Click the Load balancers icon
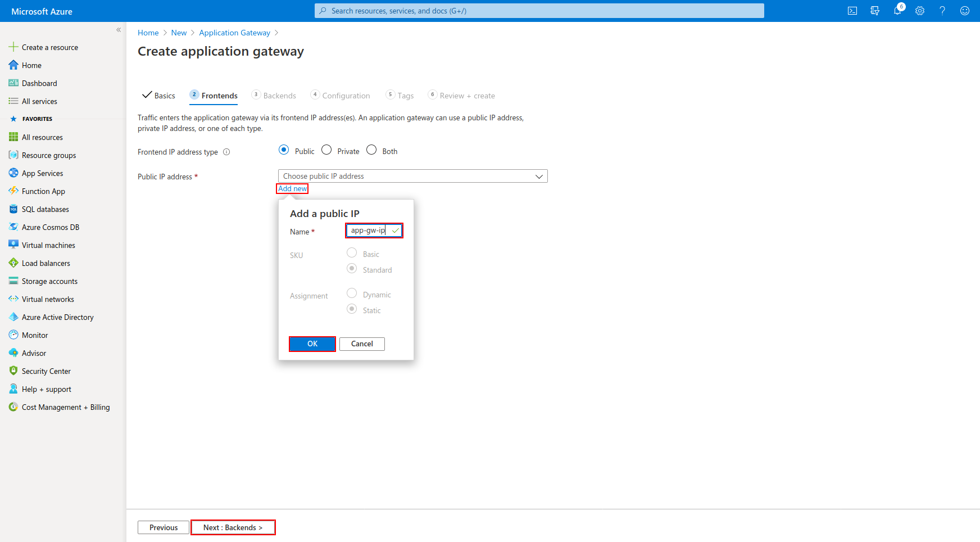980x542 pixels. [13, 263]
